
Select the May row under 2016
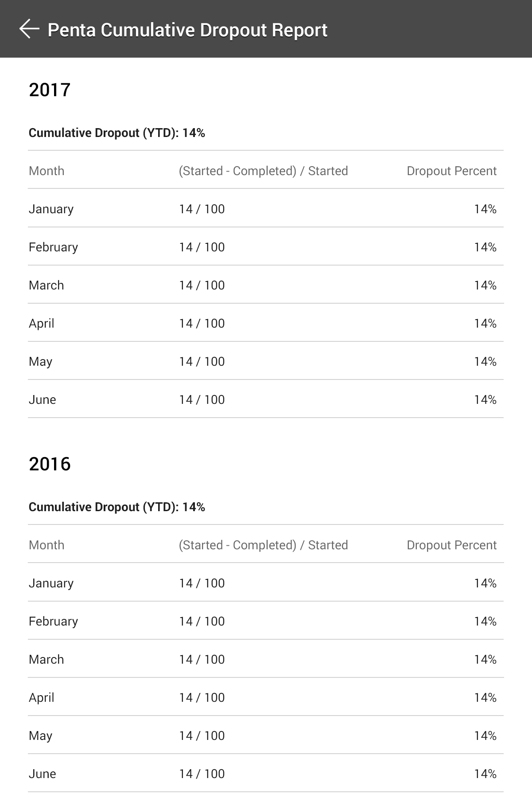click(x=40, y=735)
